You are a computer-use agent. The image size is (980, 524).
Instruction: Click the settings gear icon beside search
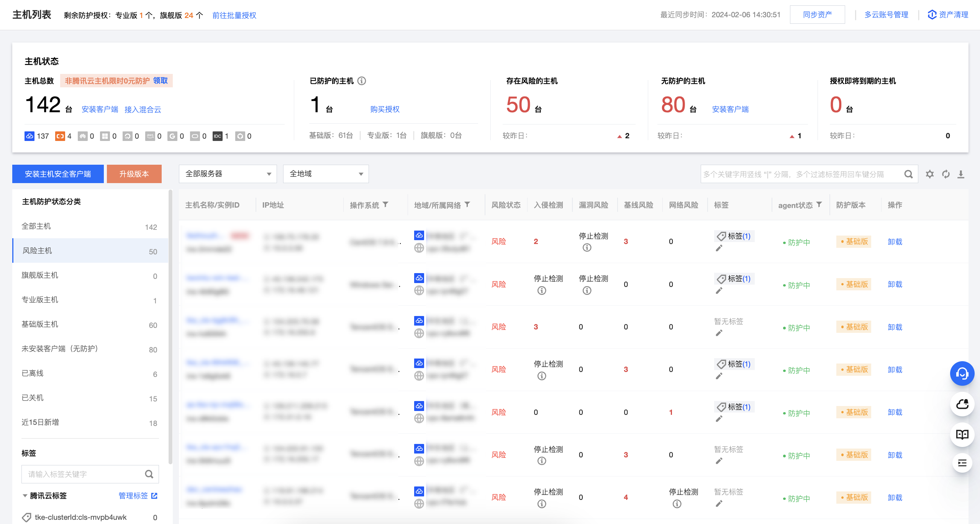coord(929,174)
